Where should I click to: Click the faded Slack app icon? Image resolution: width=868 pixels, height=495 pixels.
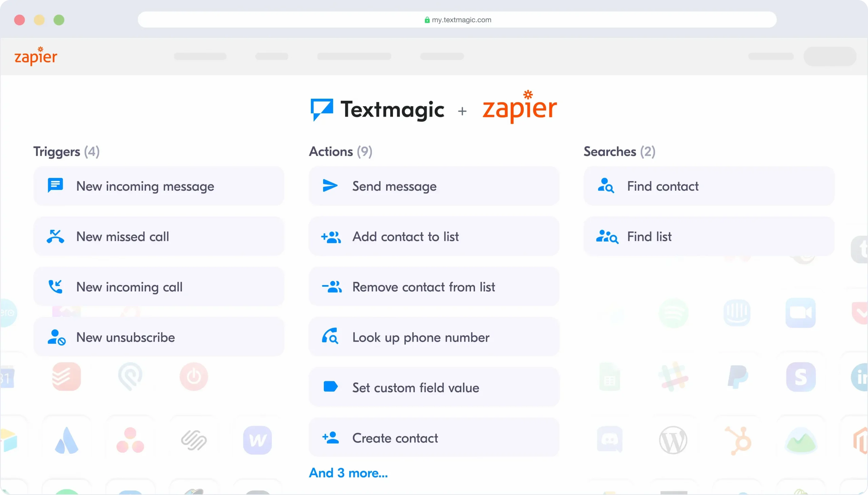(x=673, y=377)
